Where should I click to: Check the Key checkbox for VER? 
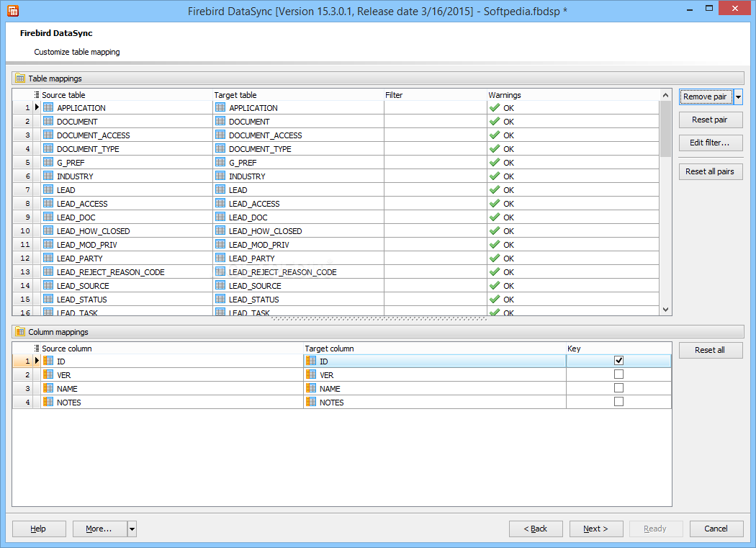click(618, 374)
